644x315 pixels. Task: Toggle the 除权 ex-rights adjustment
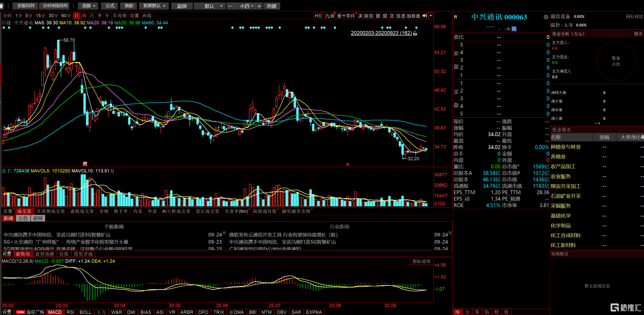coord(368,16)
